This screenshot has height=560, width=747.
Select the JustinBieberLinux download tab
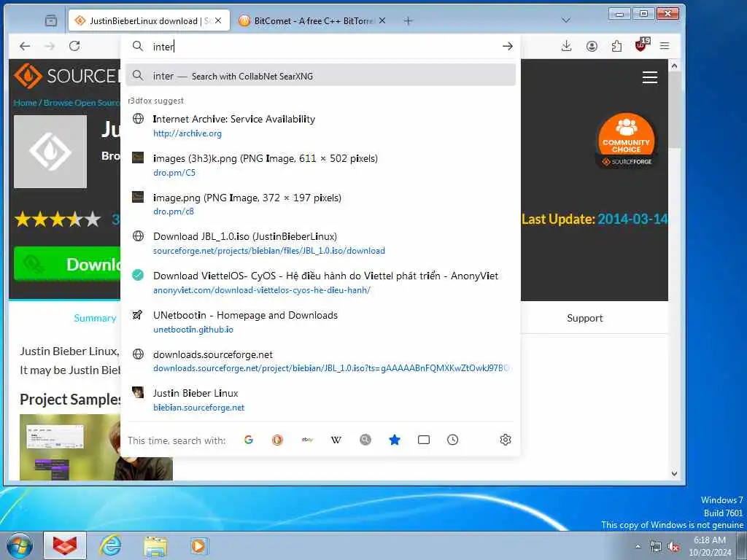pos(149,21)
